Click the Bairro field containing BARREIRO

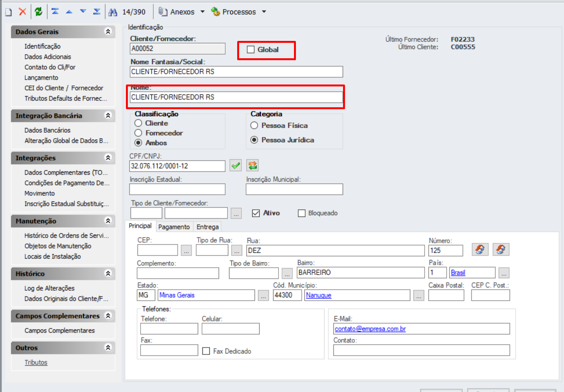pyautogui.click(x=361, y=272)
